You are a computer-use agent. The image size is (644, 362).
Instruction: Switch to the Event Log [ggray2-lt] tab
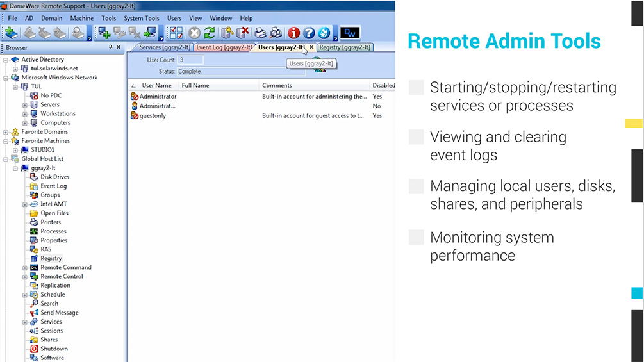224,47
